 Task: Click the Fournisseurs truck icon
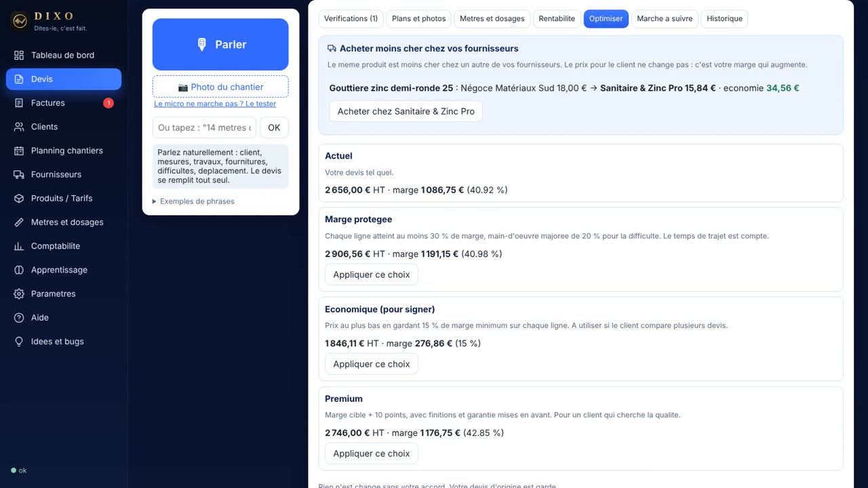pyautogui.click(x=19, y=174)
